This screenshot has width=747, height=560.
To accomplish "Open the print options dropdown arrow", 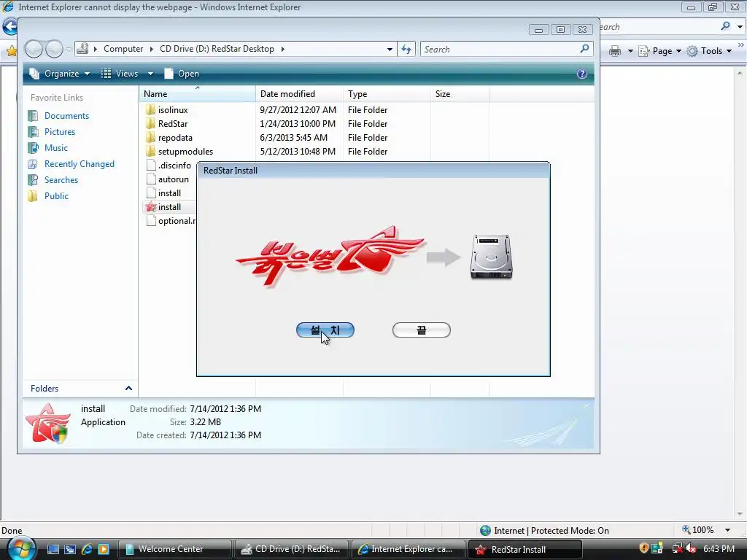I will [630, 51].
